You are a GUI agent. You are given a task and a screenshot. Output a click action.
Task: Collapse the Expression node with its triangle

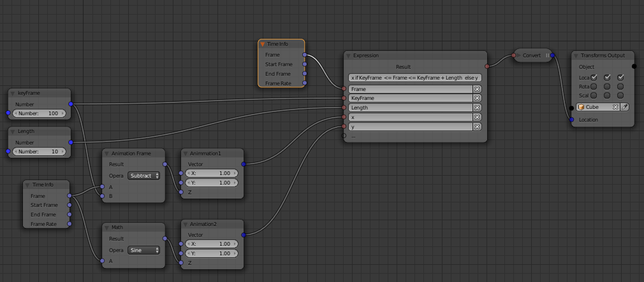coord(348,56)
